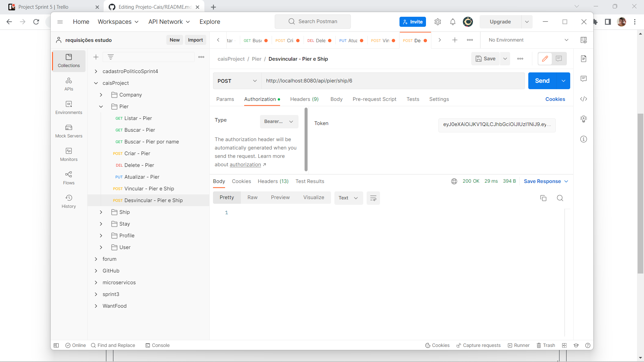This screenshot has height=362, width=644.
Task: Click the request URL input field
Action: pyautogui.click(x=392, y=81)
